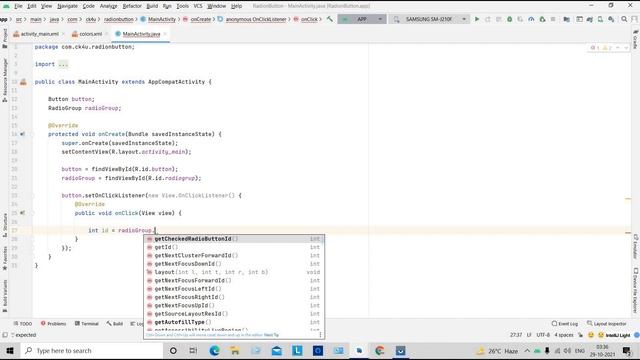640x360 pixels.
Task: Click the three-dot options in completion popup
Action: 320,335
